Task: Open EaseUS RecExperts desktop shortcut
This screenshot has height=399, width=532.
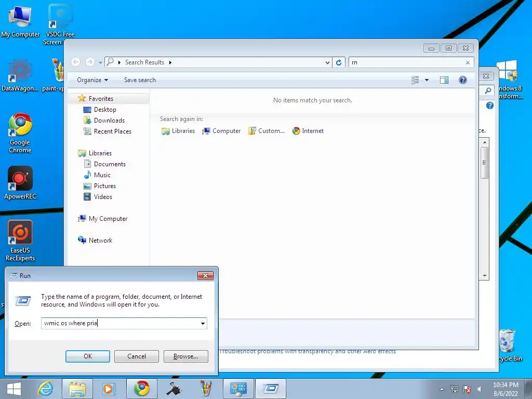Action: (x=20, y=240)
